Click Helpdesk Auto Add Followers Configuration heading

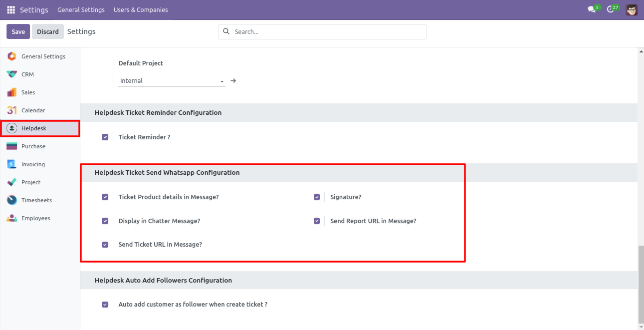(163, 281)
